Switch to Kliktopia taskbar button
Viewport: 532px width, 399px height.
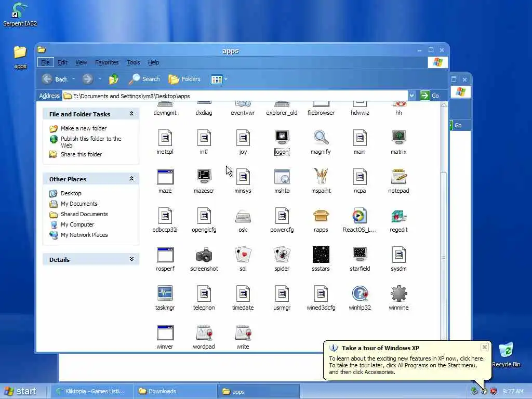click(x=92, y=391)
